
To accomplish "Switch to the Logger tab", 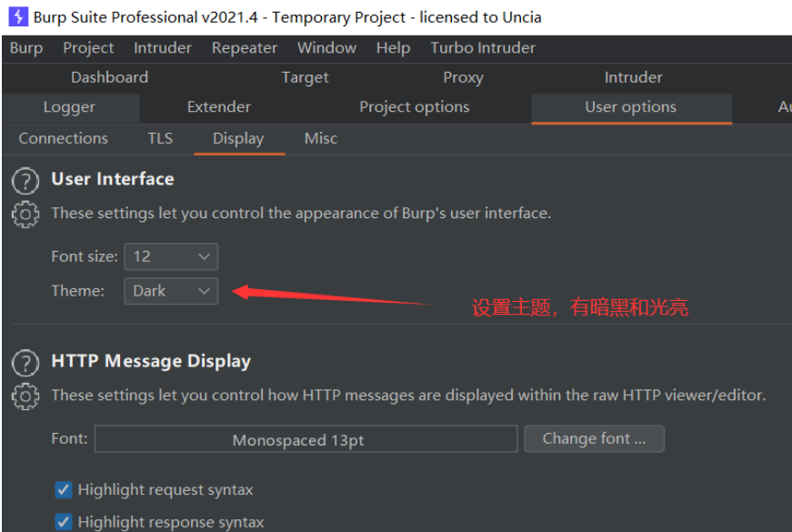I will click(x=69, y=107).
